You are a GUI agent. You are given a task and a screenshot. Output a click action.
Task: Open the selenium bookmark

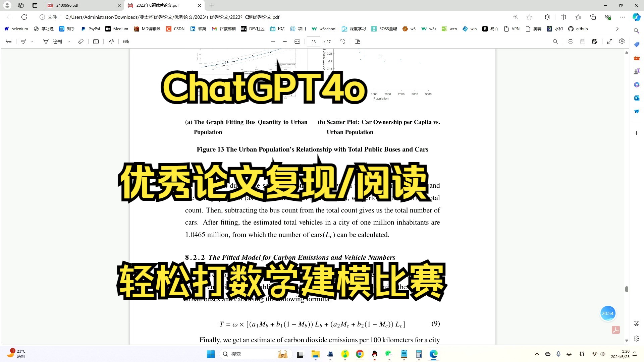(x=16, y=29)
